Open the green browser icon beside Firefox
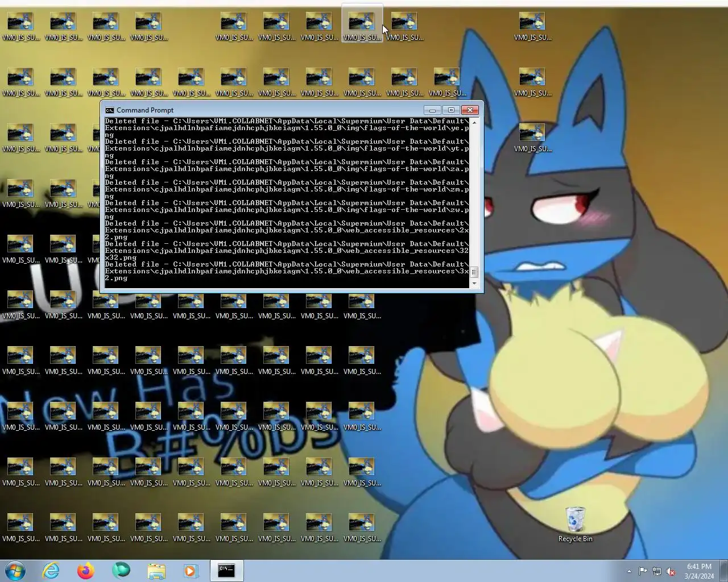 pyautogui.click(x=121, y=570)
